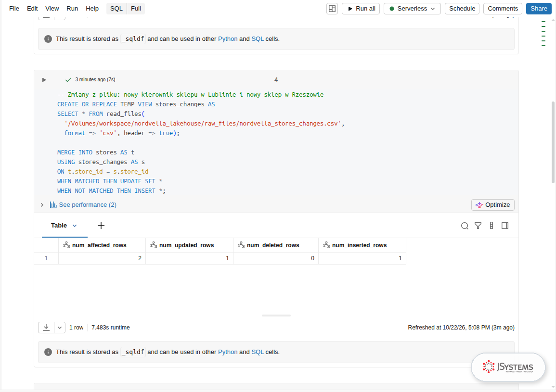Download results with bottom download icon
The height and width of the screenshot is (392, 556).
(46, 328)
